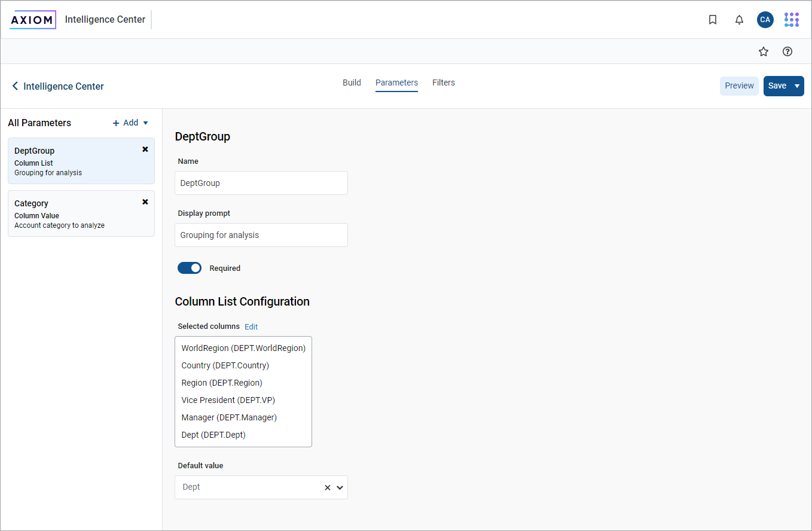
Task: Toggle the Required switch off
Action: pyautogui.click(x=190, y=268)
